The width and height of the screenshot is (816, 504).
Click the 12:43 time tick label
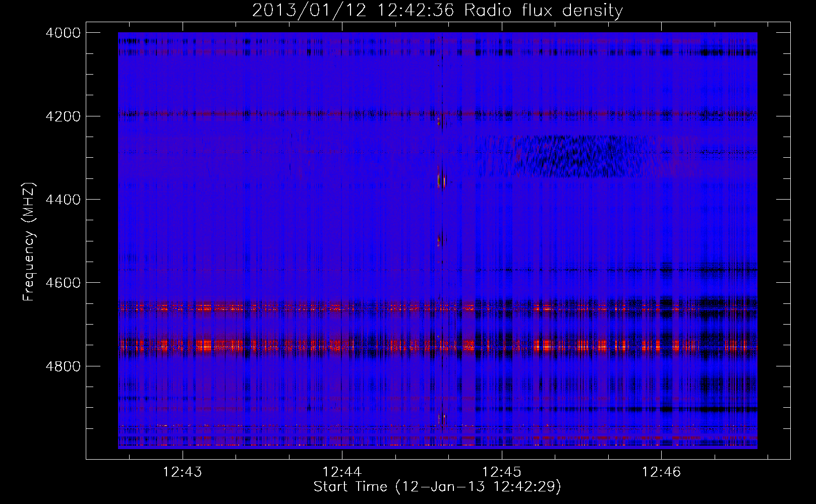click(183, 472)
